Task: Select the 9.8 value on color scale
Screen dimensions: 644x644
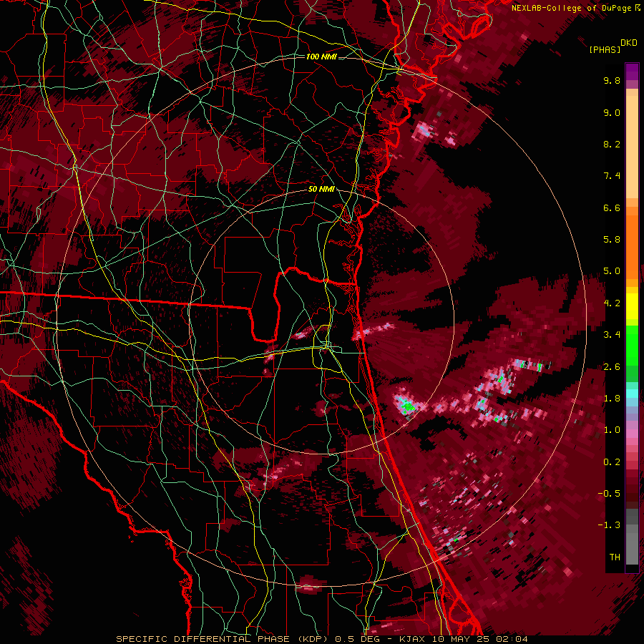Action: point(612,80)
